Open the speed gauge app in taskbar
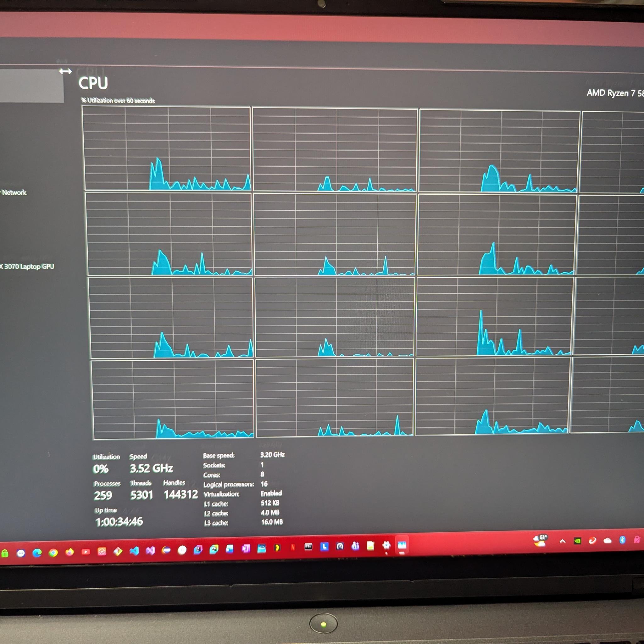 [340, 546]
